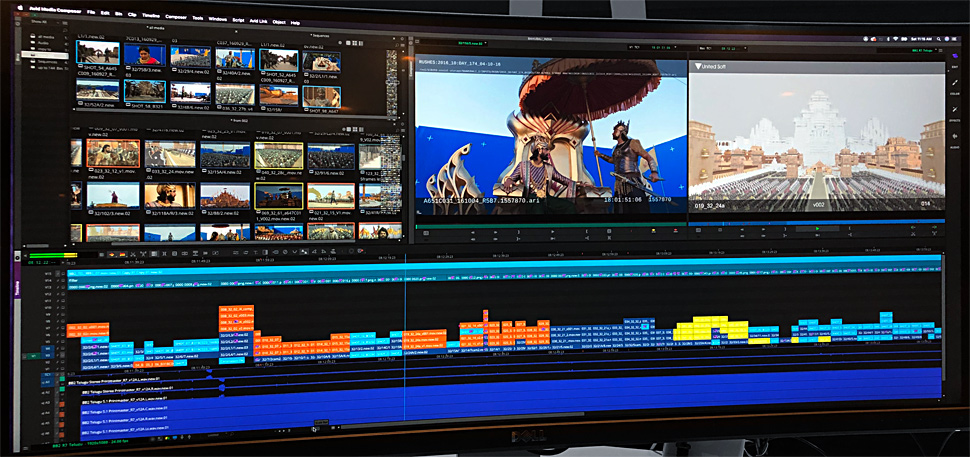
Task: Click the timeline audio level meter
Action: click(x=53, y=255)
